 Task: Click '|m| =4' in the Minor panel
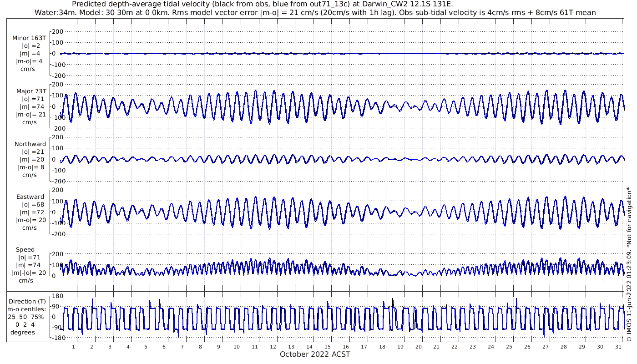(x=29, y=54)
